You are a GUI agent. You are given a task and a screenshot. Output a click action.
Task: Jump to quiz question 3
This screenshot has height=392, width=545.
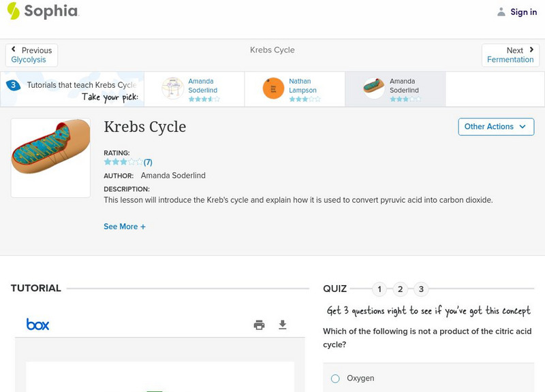pyautogui.click(x=421, y=289)
